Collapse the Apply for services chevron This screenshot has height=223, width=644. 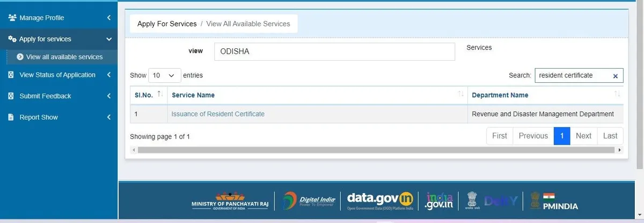click(x=109, y=39)
